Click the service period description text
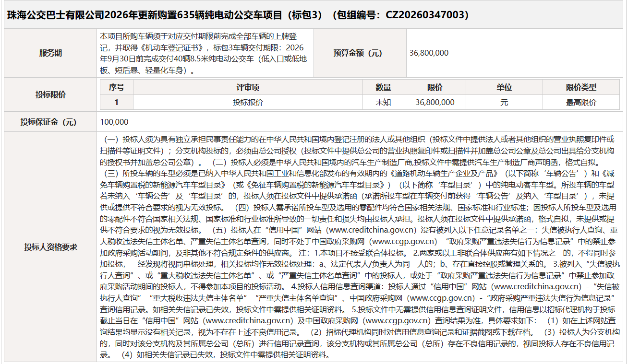The image size is (628, 364). coord(204,53)
